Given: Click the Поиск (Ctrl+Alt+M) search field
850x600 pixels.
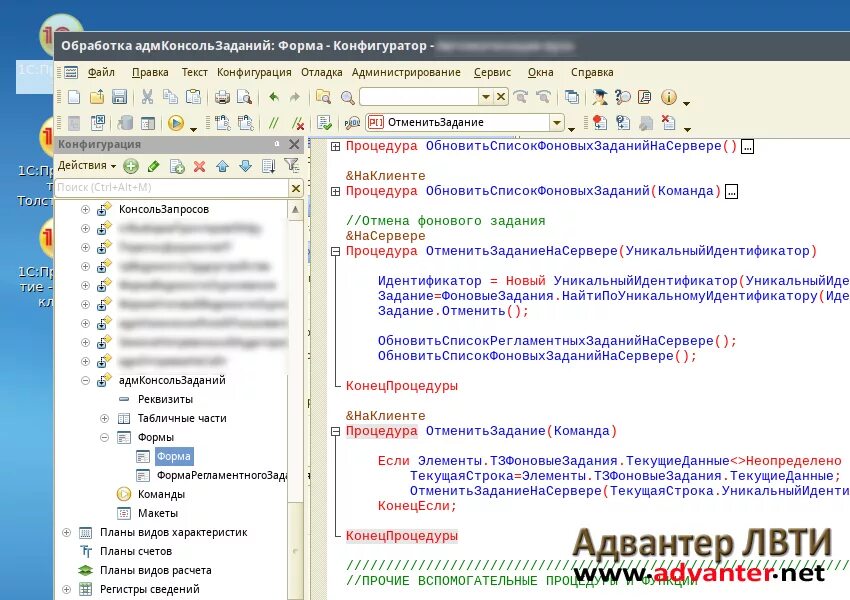Looking at the screenshot, I should (172, 188).
